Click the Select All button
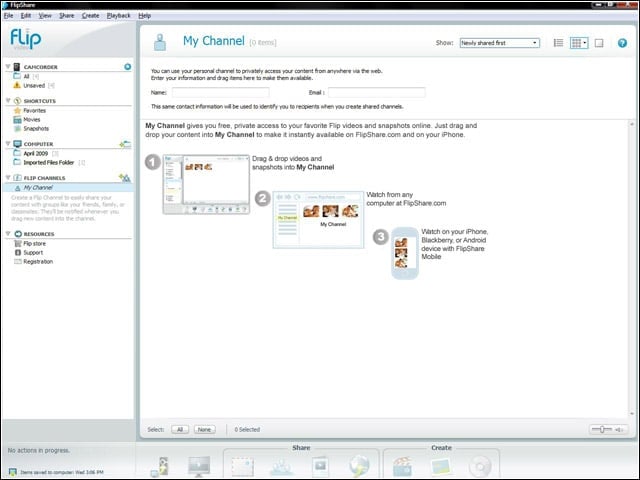The image size is (640, 480). tap(180, 429)
